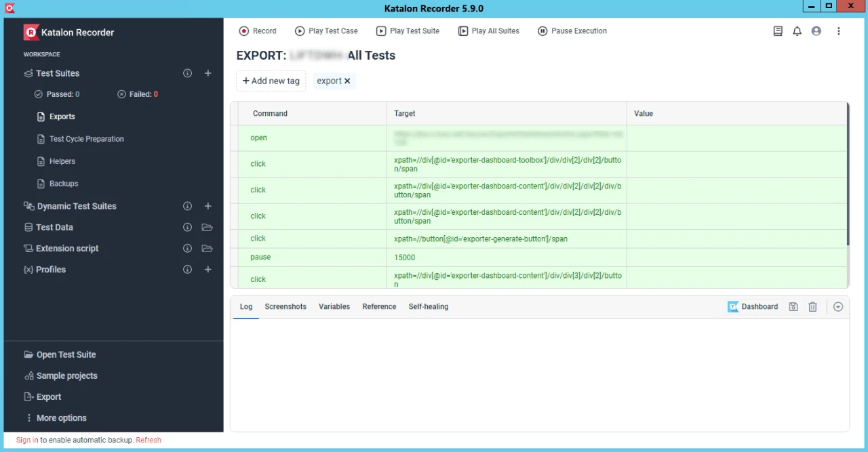Open notifications bell icon

click(x=797, y=31)
